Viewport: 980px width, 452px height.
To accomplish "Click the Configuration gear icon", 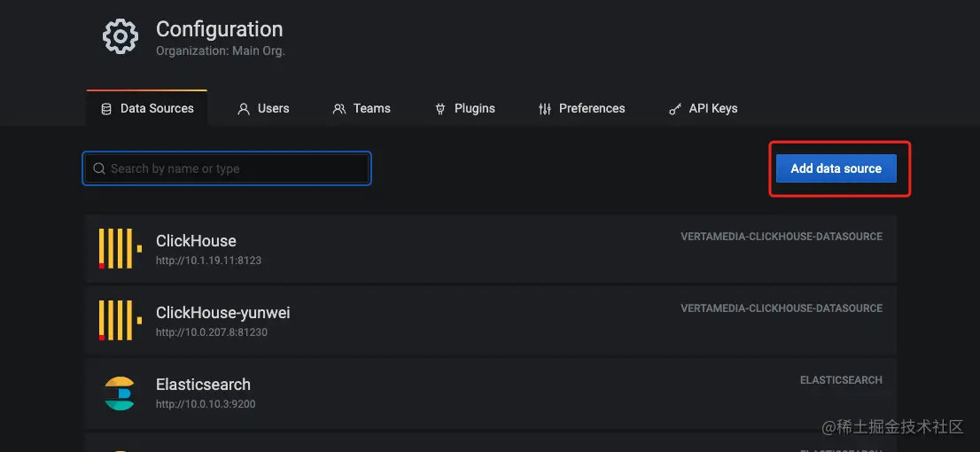I will point(120,36).
